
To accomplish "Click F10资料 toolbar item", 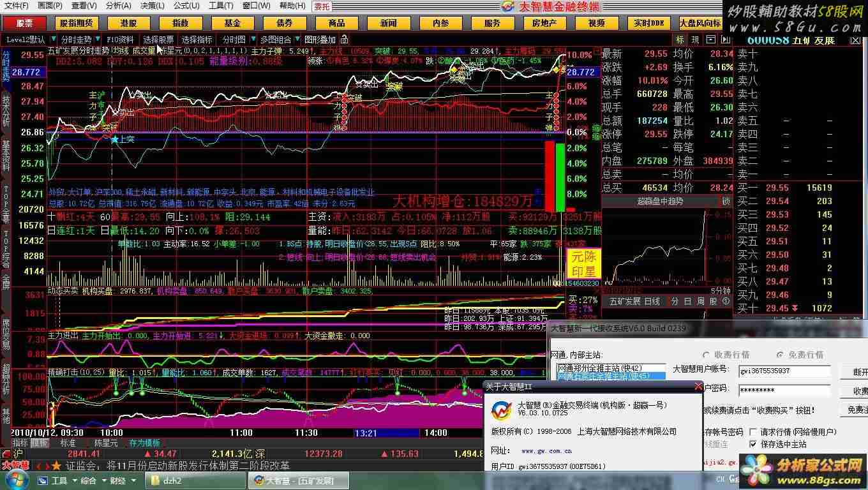I will point(120,40).
